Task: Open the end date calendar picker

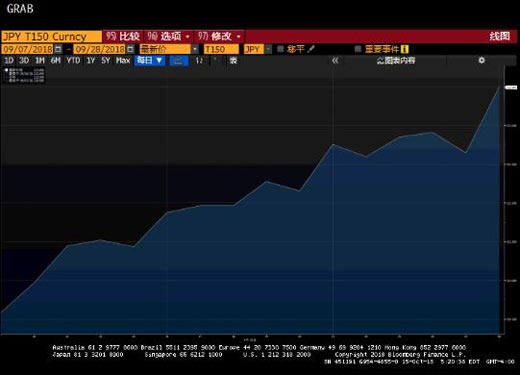Action: (131, 49)
